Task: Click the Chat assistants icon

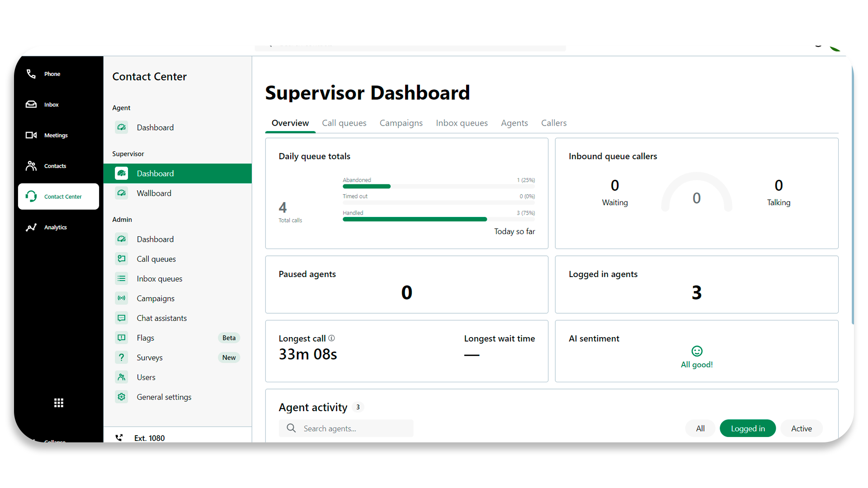Action: point(122,318)
